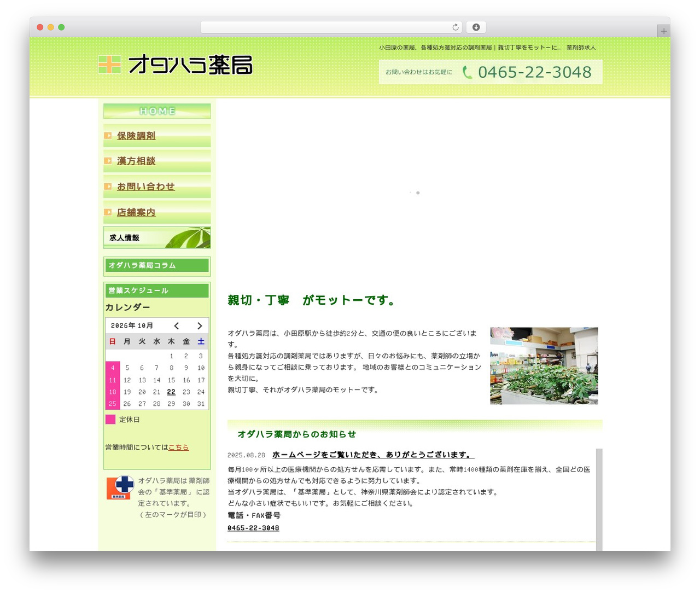Select closed day 18 in calendar

pyautogui.click(x=113, y=392)
